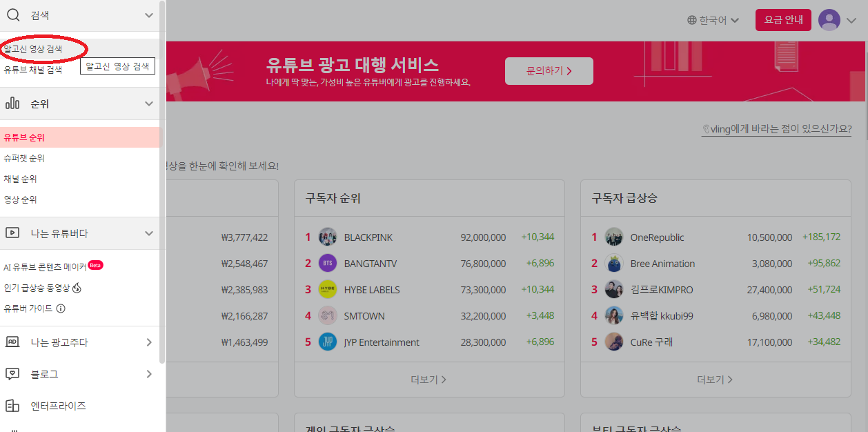Screen dimensions: 868x432
Task: Expand the 블로그 arrow
Action: (149, 374)
